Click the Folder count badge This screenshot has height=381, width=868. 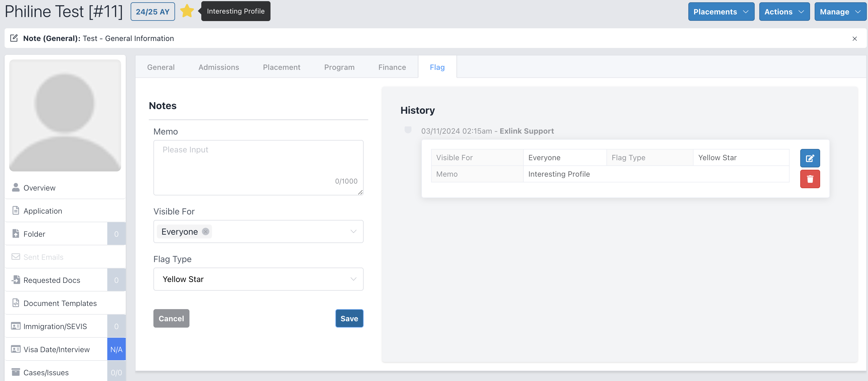pos(116,233)
